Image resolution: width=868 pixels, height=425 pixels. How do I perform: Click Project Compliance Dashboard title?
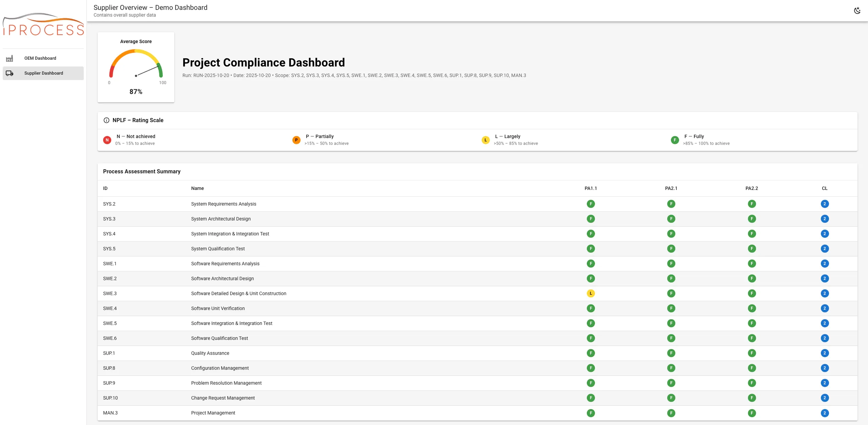(x=264, y=62)
